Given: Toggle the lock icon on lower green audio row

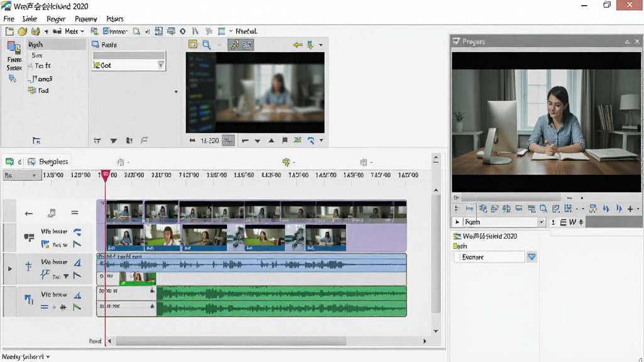Looking at the screenshot, I should click(152, 306).
